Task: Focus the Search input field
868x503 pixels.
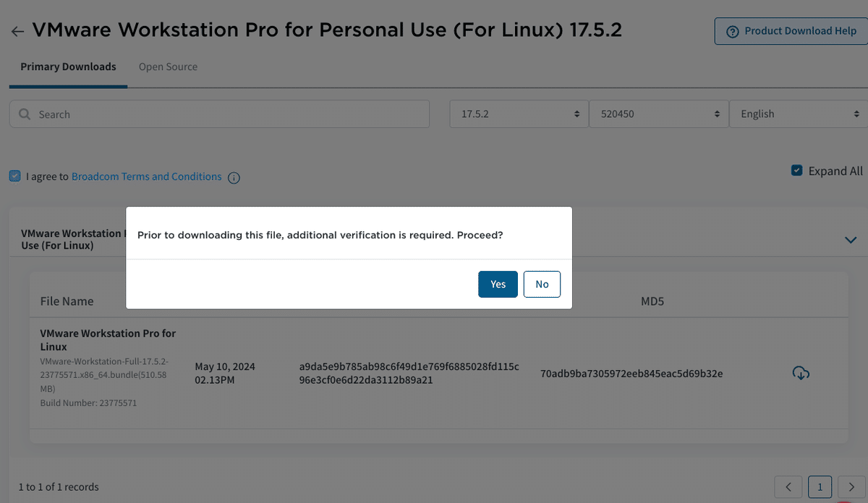Action: 219,114
